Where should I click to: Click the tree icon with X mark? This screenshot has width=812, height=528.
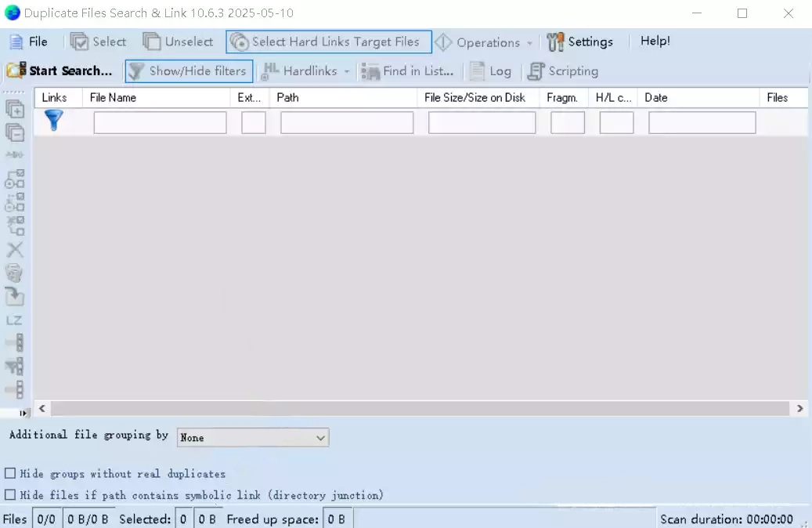tap(15, 226)
